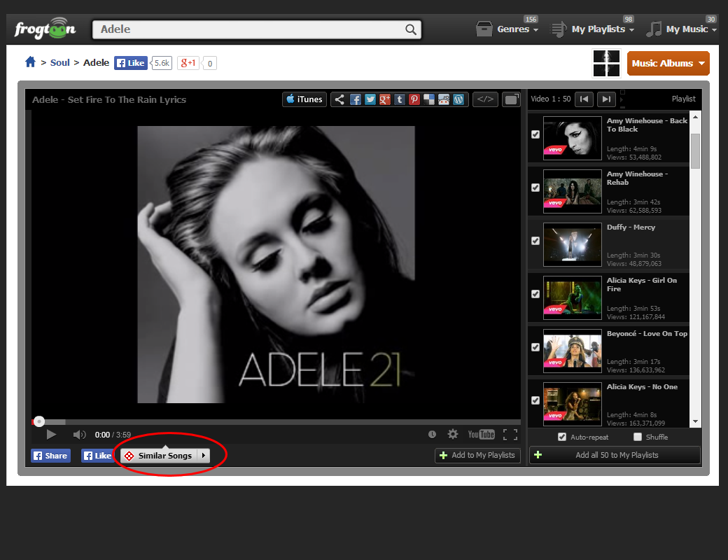Disable the Auto-repeat checkbox

click(x=561, y=437)
